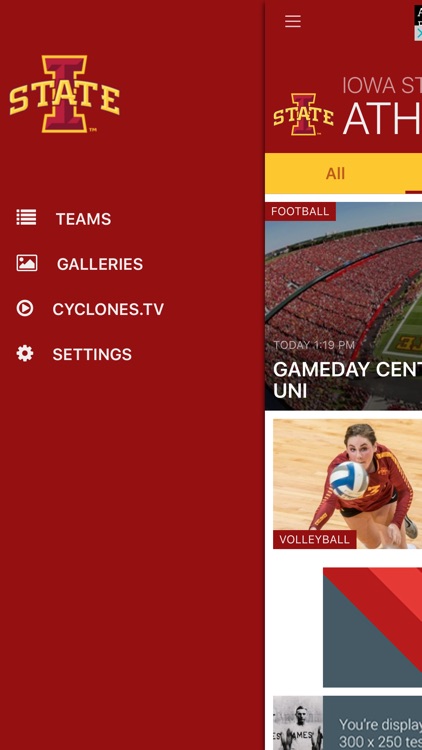Open the CYCLONES.TV menu entry
422x750 pixels.
click(108, 309)
